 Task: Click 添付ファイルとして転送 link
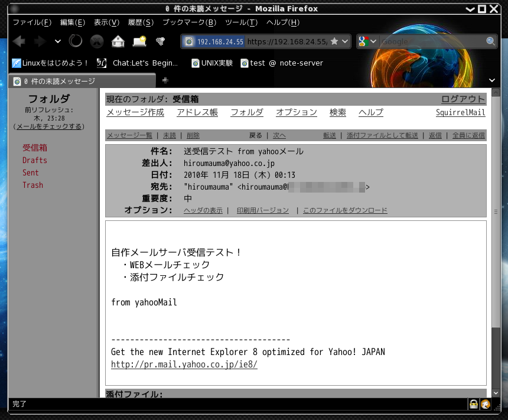pos(382,135)
